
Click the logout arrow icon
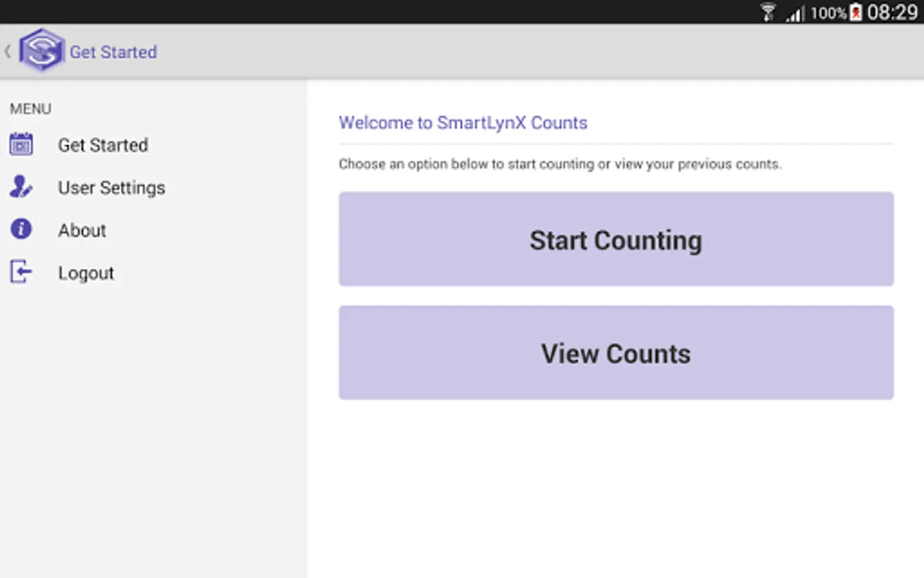21,272
